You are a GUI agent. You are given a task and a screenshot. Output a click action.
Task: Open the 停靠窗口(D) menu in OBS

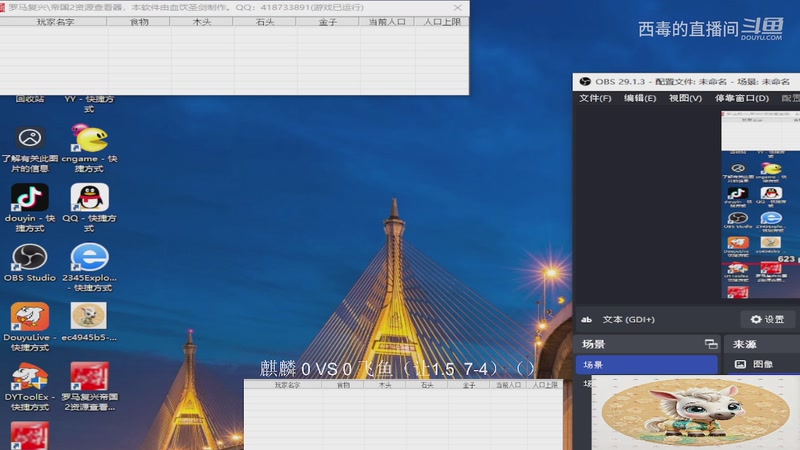pyautogui.click(x=741, y=98)
